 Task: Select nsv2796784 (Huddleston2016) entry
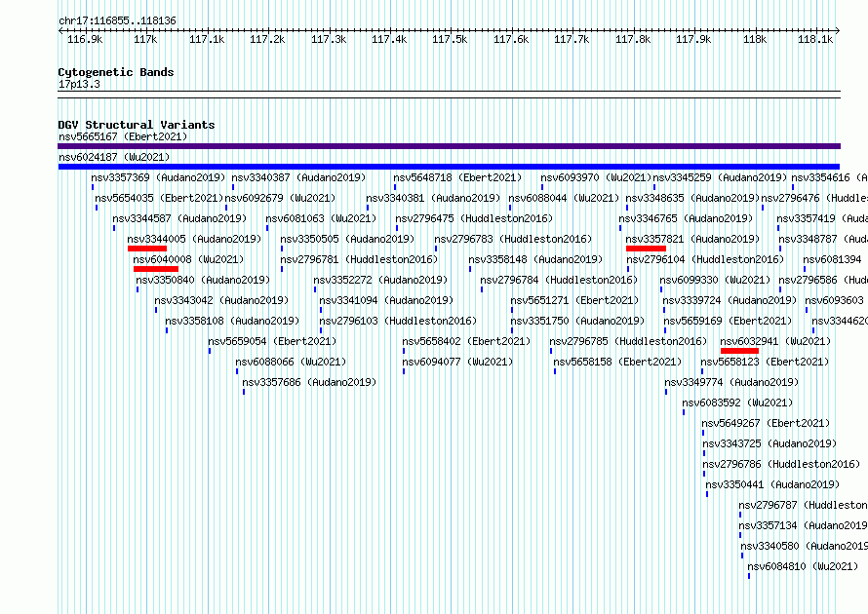click(x=559, y=280)
